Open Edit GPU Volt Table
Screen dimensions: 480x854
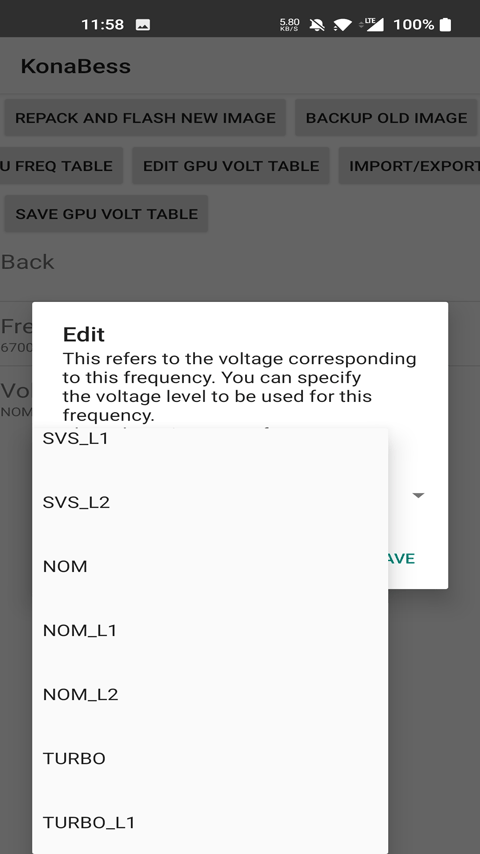tap(231, 166)
